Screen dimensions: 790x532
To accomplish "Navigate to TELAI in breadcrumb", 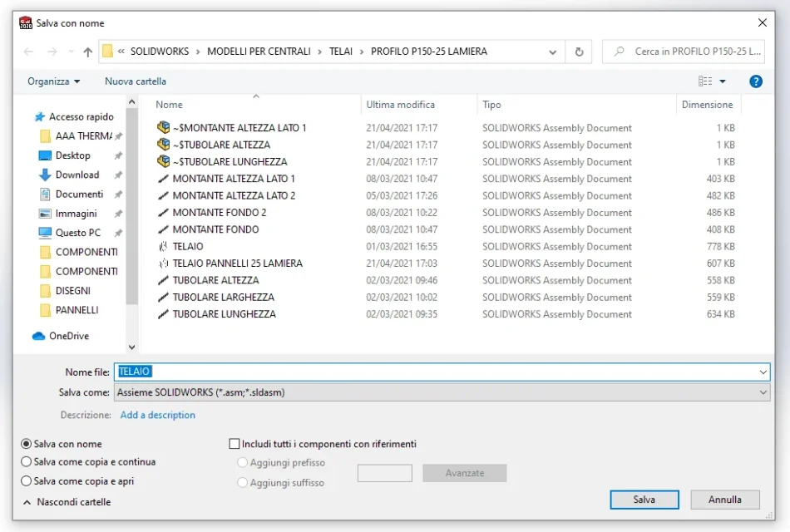I will point(341,52).
